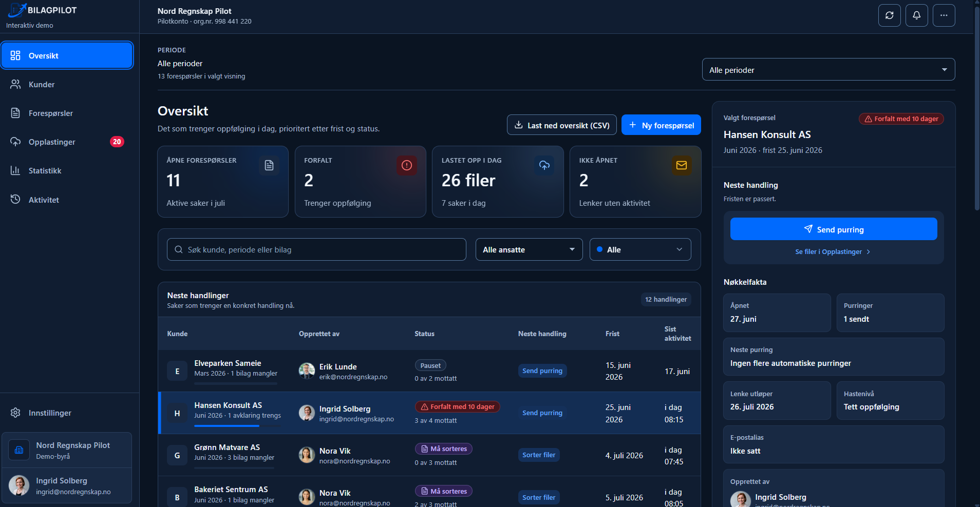Open the Lastet opp i dag card
The image size is (980, 507).
(498, 182)
